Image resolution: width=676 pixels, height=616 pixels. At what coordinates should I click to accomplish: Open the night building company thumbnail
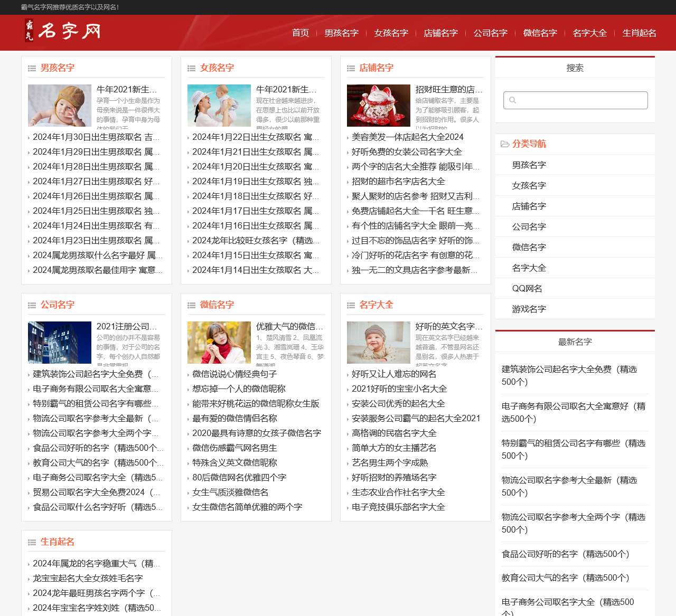60,343
